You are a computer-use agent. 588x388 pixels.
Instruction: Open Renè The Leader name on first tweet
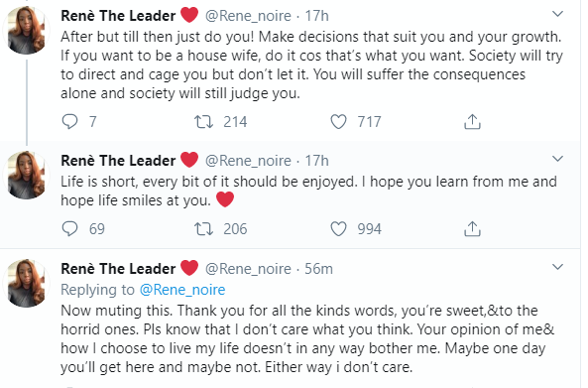pyautogui.click(x=118, y=16)
